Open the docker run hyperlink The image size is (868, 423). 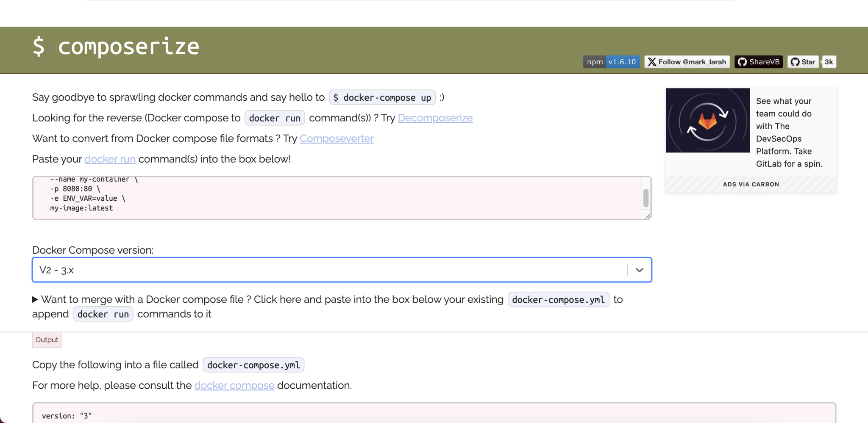[109, 159]
